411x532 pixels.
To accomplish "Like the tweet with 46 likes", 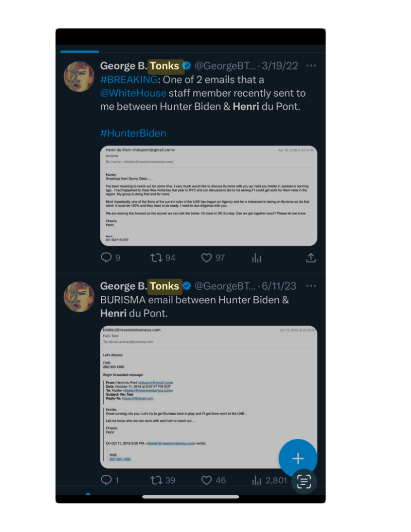I will 207,480.
